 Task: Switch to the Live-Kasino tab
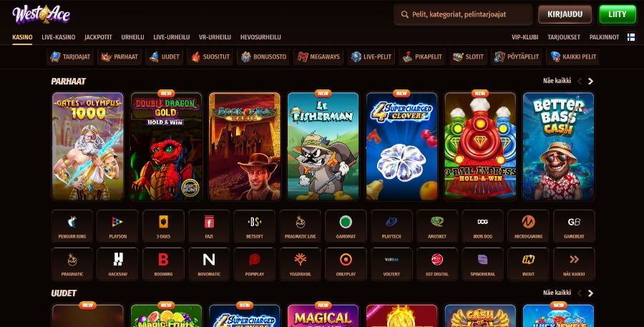[x=59, y=37]
